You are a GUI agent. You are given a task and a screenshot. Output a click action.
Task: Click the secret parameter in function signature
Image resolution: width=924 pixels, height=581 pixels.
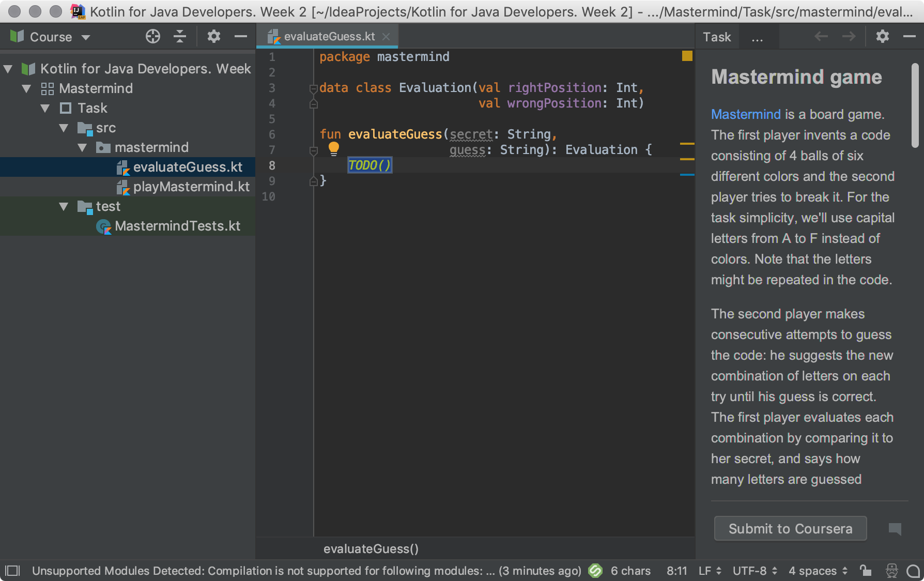(x=471, y=134)
